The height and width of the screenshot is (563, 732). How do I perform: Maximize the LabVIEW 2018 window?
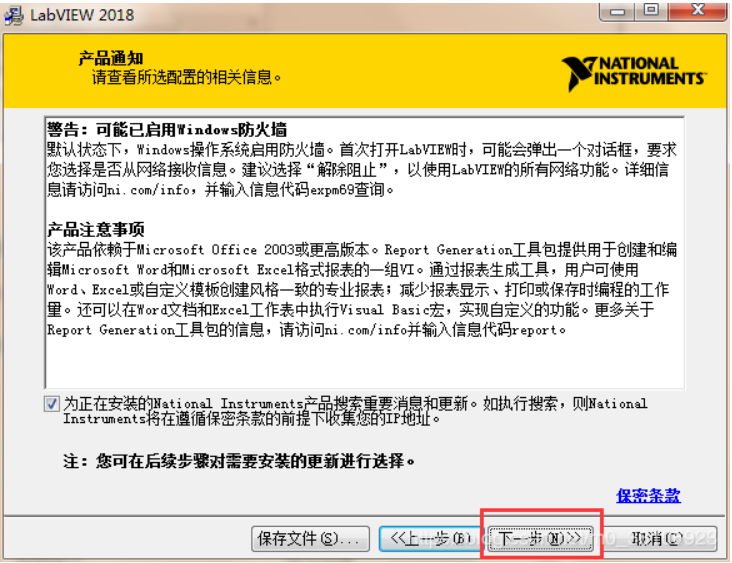pyautogui.click(x=651, y=10)
